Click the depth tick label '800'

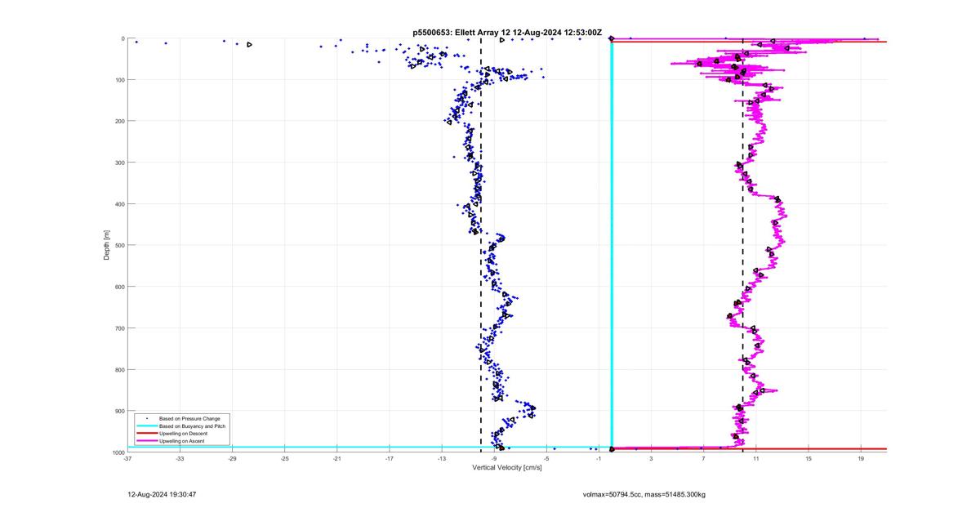tap(118, 369)
